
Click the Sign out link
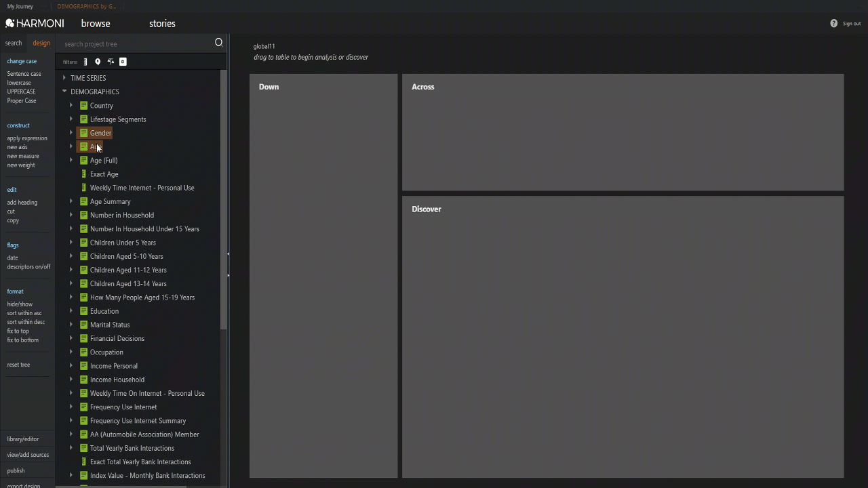[852, 24]
